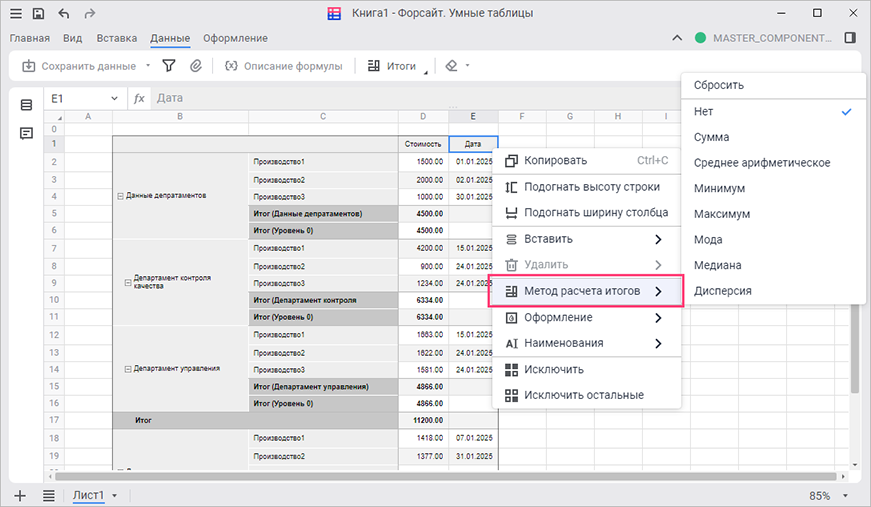Click the undo arrow icon

coord(64,13)
